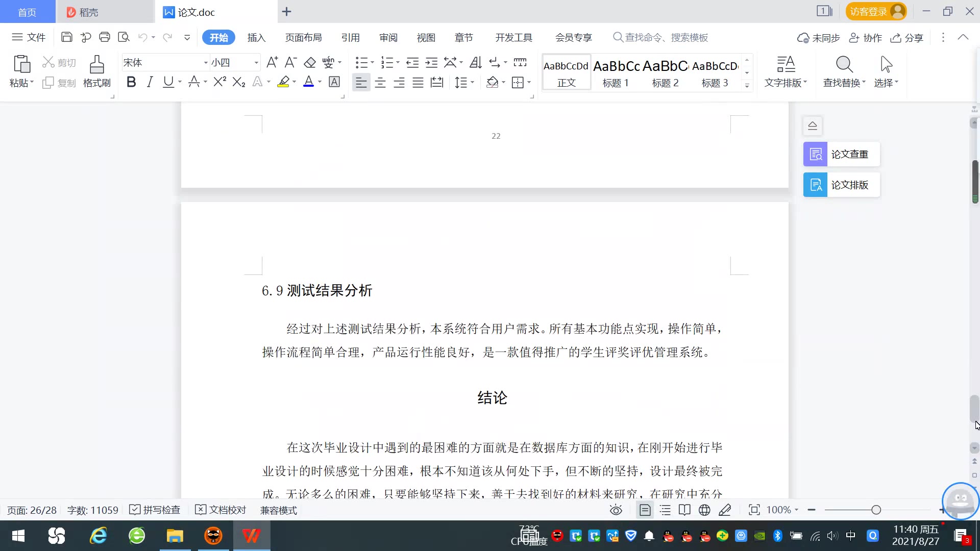Click the Save document icon
980x551 pixels.
click(x=66, y=37)
